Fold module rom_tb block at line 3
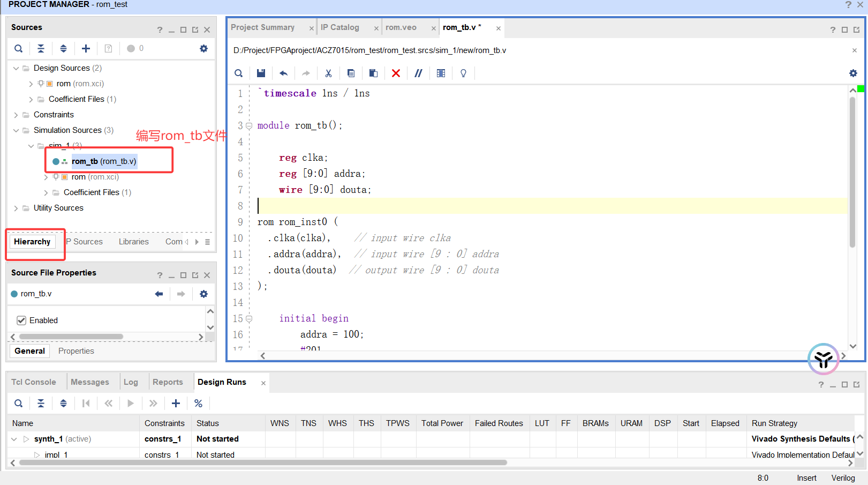Screen dimensions: 868x485 coord(249,126)
